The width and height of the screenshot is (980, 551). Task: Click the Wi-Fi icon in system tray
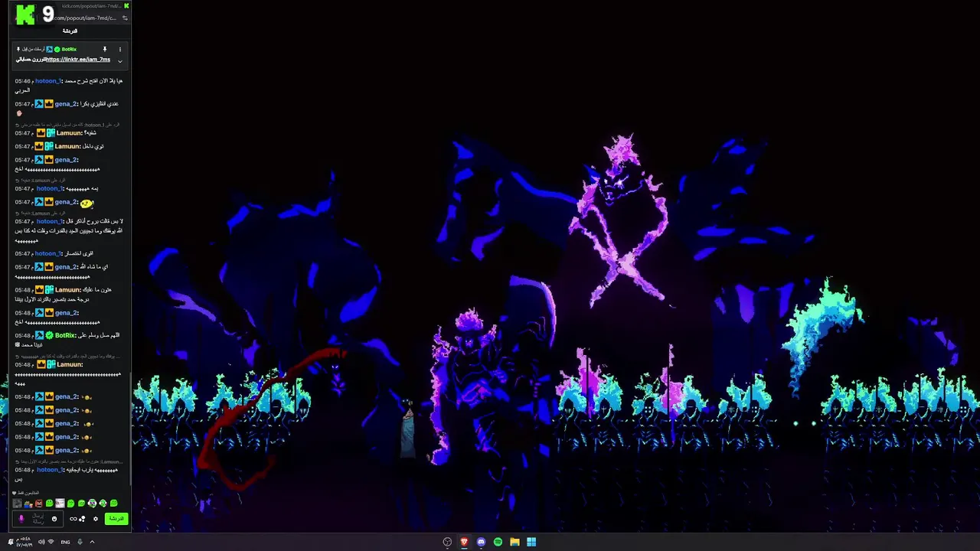tap(51, 542)
